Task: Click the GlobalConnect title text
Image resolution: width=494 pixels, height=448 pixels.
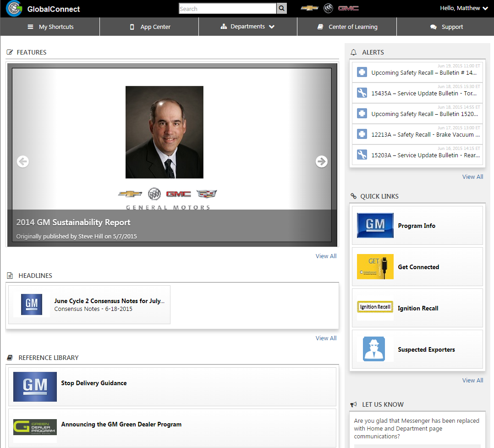Action: pyautogui.click(x=54, y=9)
